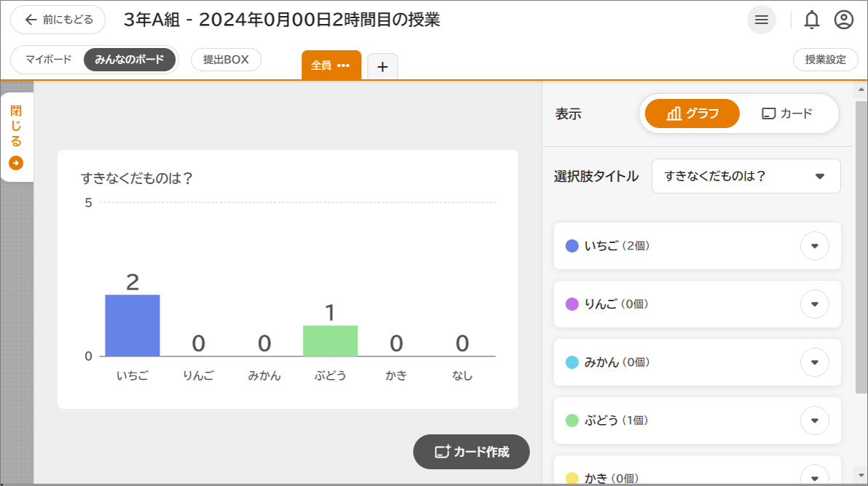Switch to マイボード view
The width and height of the screenshot is (868, 486).
pyautogui.click(x=49, y=60)
